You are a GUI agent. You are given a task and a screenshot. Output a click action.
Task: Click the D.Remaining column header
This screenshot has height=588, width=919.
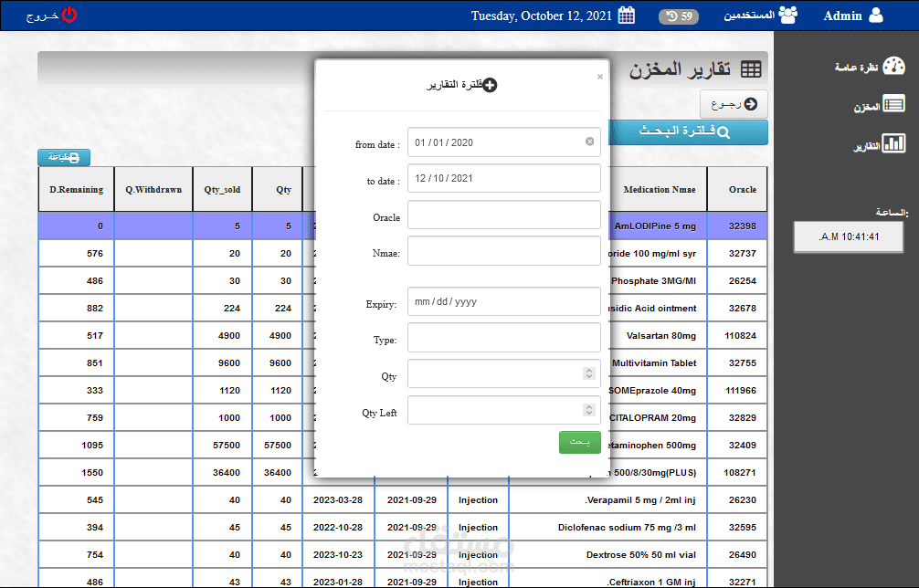point(76,189)
